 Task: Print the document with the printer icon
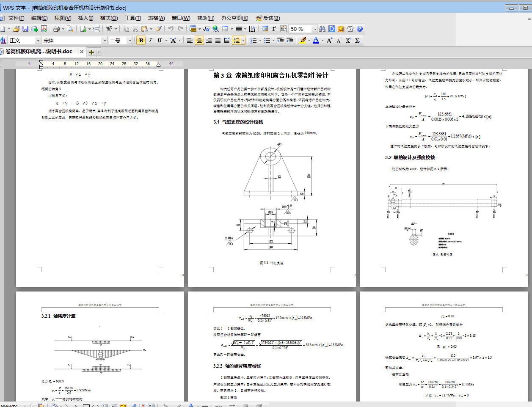tap(56, 29)
